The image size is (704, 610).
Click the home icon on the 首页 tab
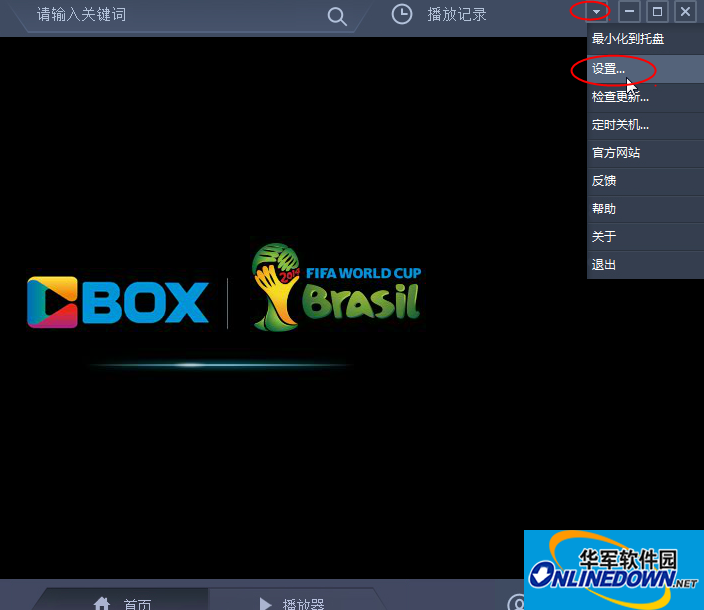[101, 603]
